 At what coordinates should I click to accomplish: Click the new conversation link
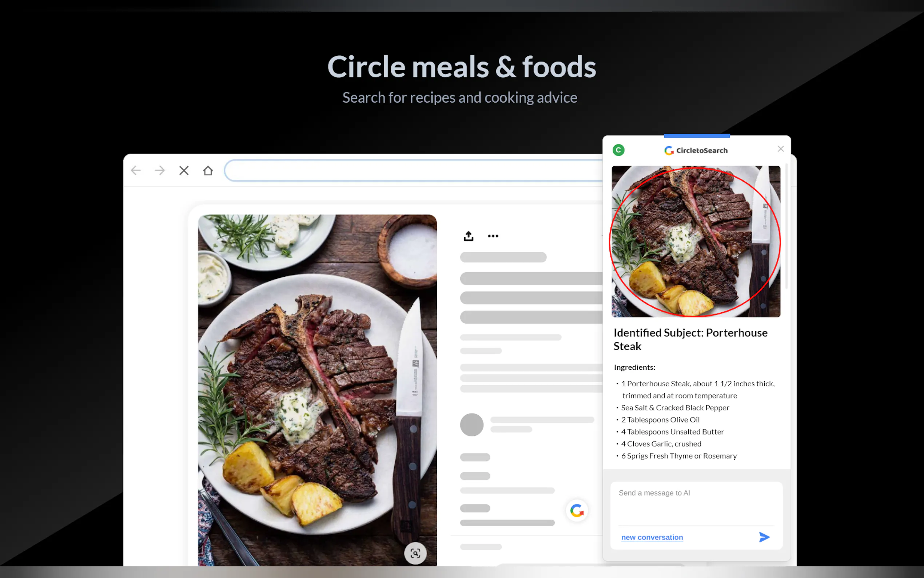652,537
